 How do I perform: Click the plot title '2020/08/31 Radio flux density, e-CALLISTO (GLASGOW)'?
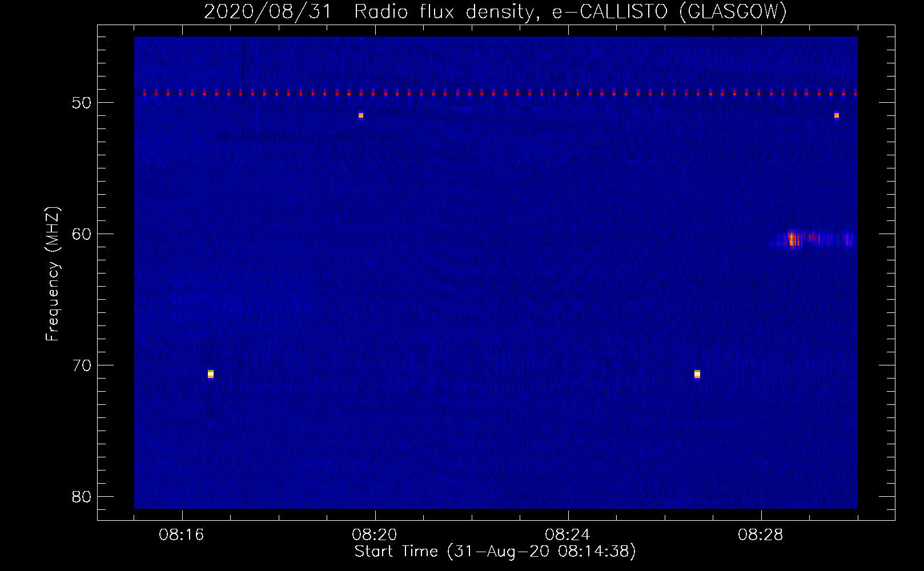(495, 11)
